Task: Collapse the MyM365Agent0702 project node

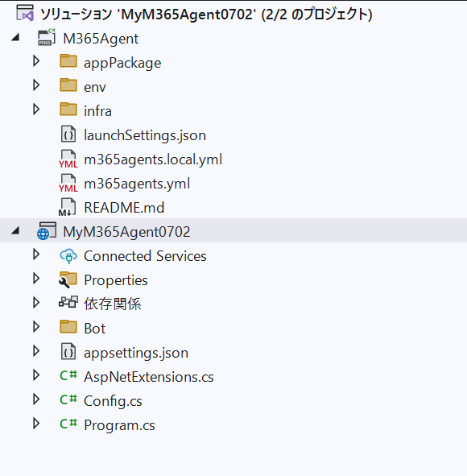Action: coord(15,231)
